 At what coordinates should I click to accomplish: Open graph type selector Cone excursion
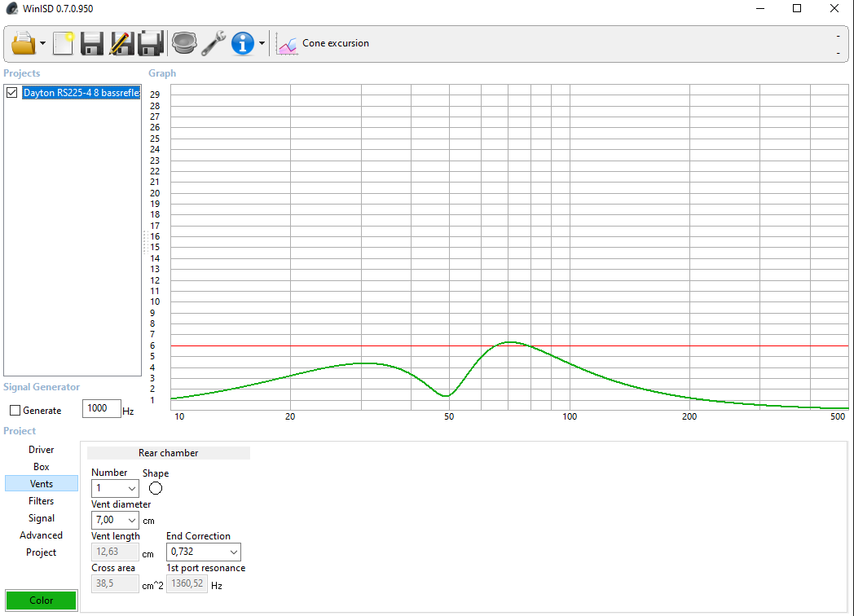pyautogui.click(x=336, y=43)
